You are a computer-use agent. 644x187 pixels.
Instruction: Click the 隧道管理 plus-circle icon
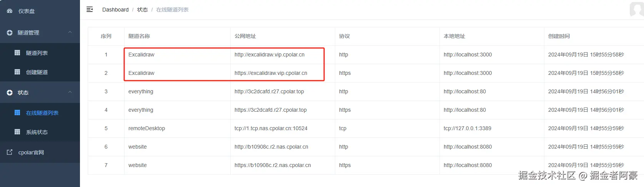[x=10, y=33]
